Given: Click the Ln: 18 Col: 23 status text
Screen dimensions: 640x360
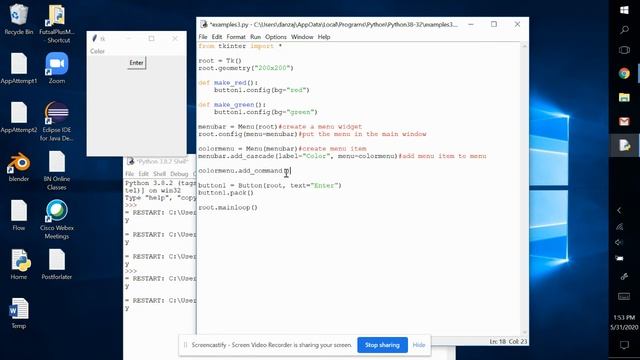Looking at the screenshot, I should tap(508, 341).
